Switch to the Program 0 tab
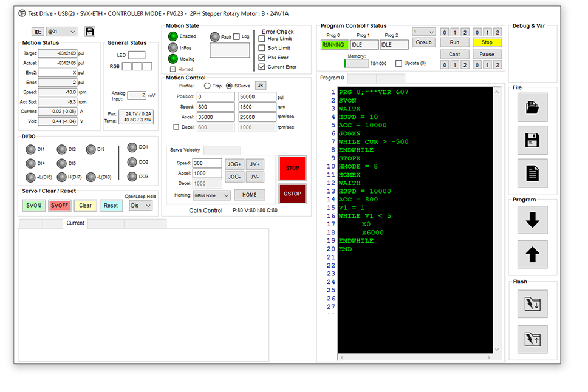Image resolution: width=588 pixels, height=392 pixels. click(332, 78)
